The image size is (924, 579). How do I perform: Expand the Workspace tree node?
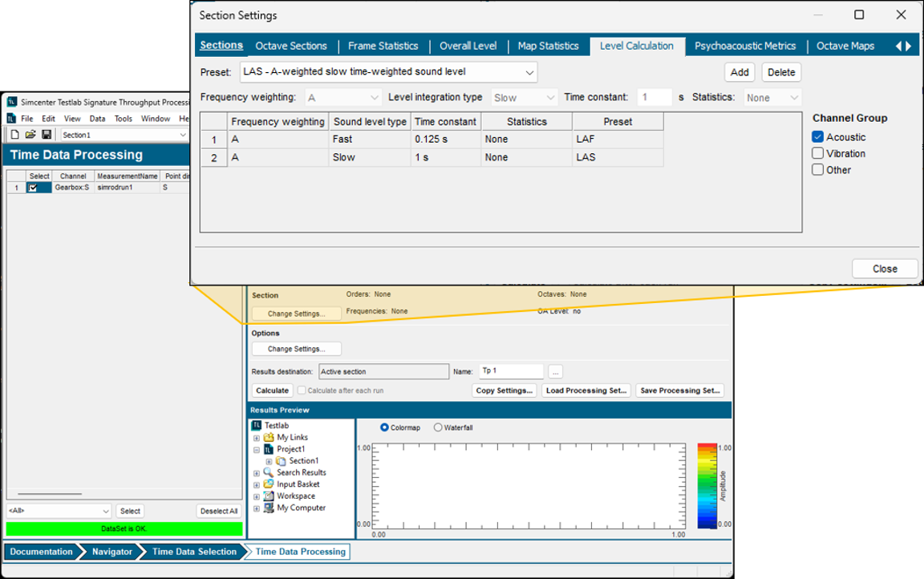pos(257,496)
